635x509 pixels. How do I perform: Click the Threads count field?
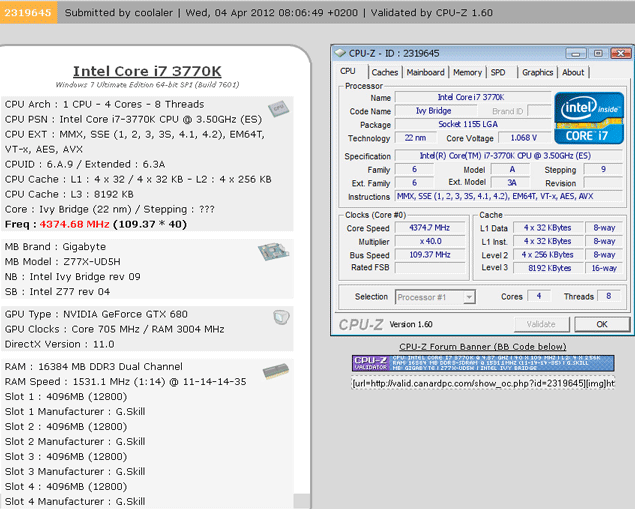tap(609, 296)
